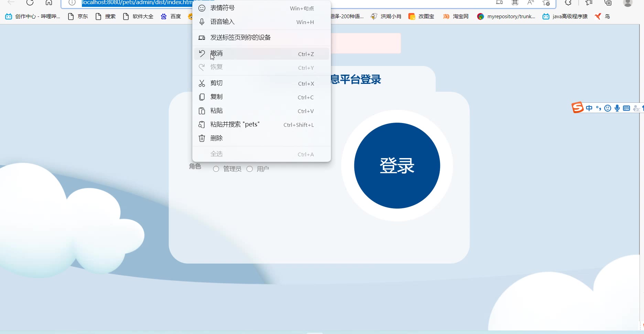The width and height of the screenshot is (644, 334).
Task: Select 发送标签页到你的设备 menu entry
Action: (261, 37)
